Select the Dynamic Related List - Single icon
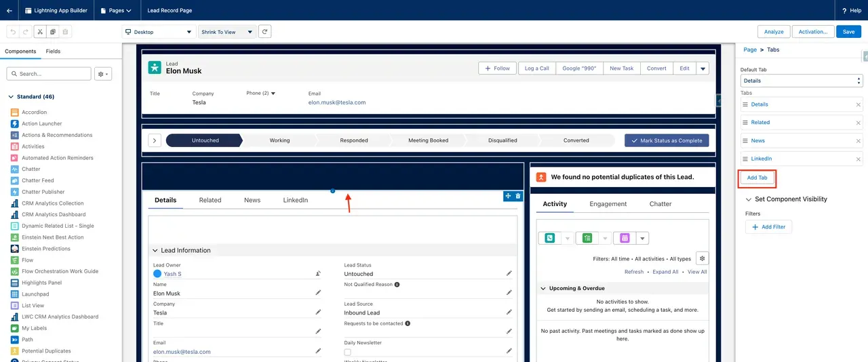This screenshot has width=868, height=362. [x=15, y=226]
